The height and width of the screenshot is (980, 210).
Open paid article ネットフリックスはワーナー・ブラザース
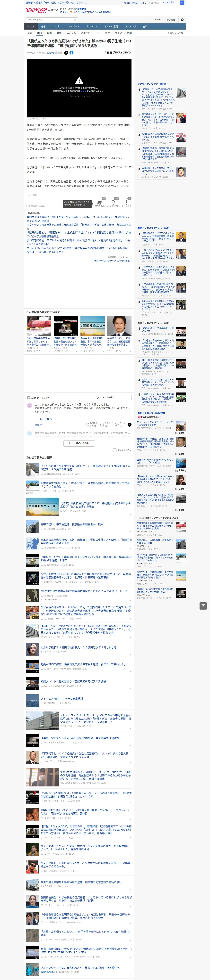(155, 423)
